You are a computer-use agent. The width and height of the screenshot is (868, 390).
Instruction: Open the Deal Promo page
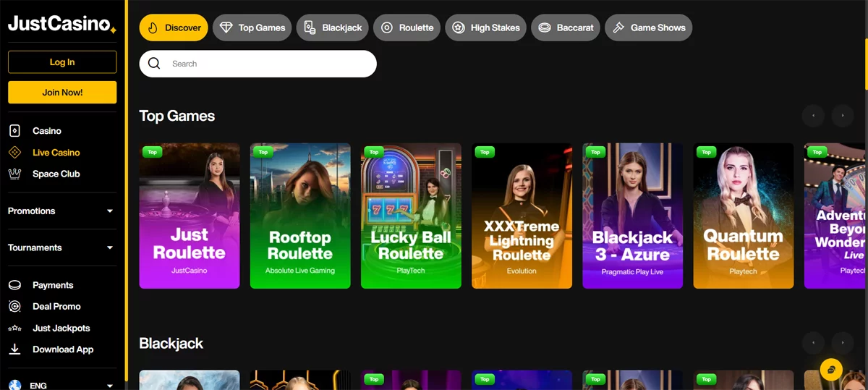click(56, 307)
